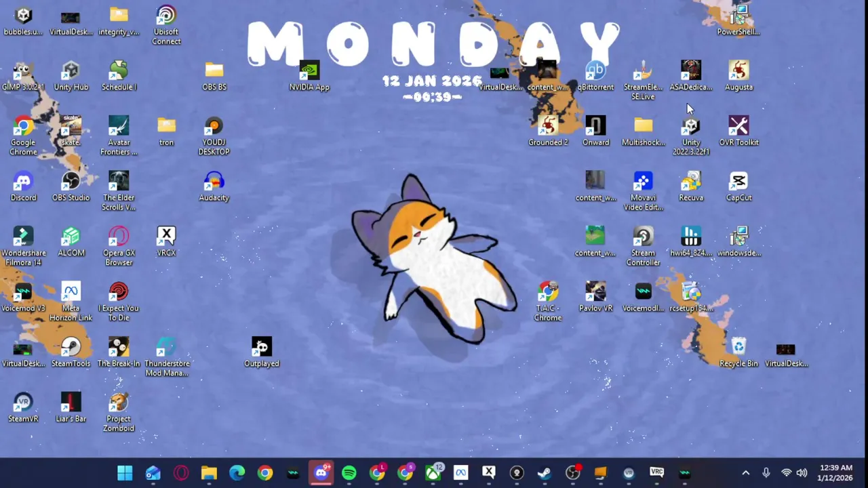868x488 pixels.
Task: Select the OVR Toolkit desktop icon
Action: [x=738, y=131]
